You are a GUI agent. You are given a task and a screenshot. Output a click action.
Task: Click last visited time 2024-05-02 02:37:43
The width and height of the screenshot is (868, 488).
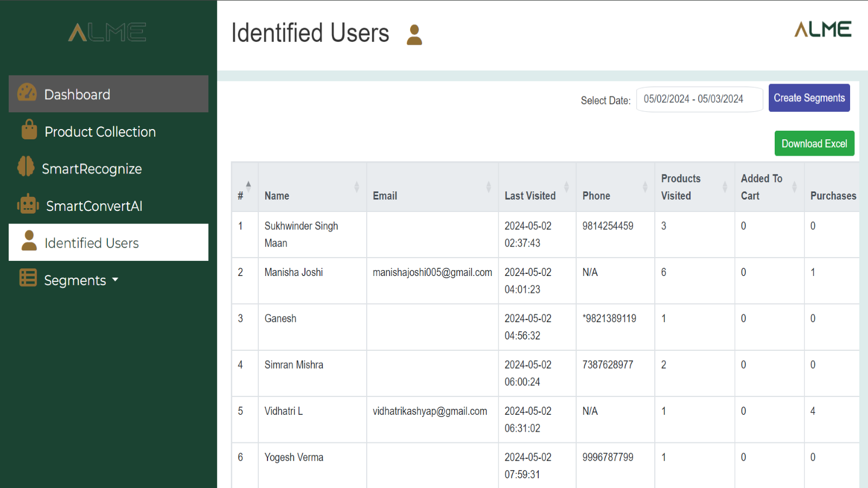click(528, 234)
